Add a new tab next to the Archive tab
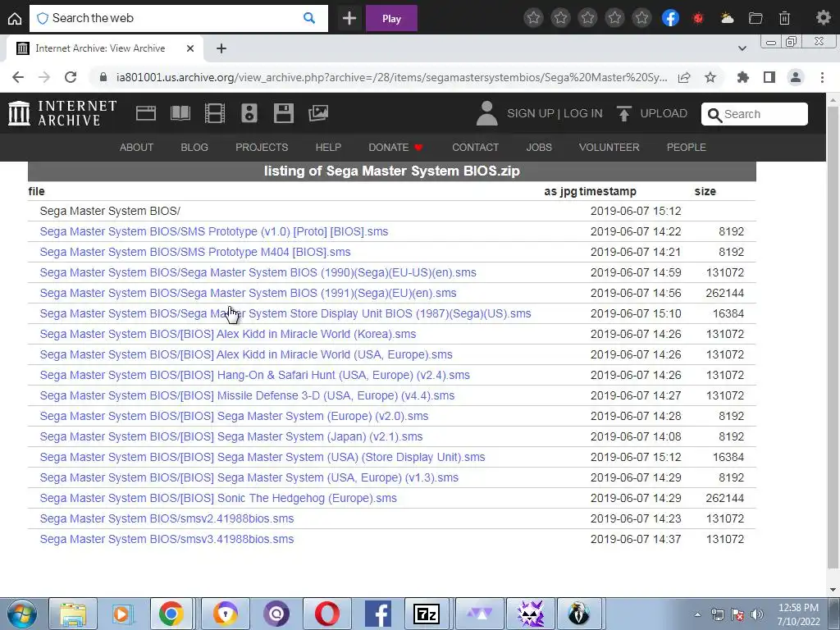The image size is (840, 630). [x=221, y=48]
